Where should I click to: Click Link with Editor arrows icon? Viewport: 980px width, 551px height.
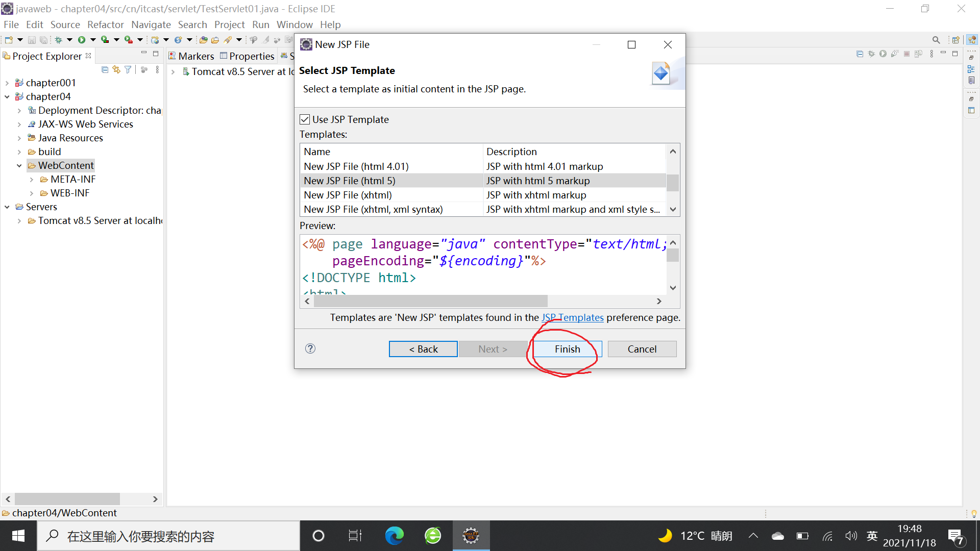116,70
